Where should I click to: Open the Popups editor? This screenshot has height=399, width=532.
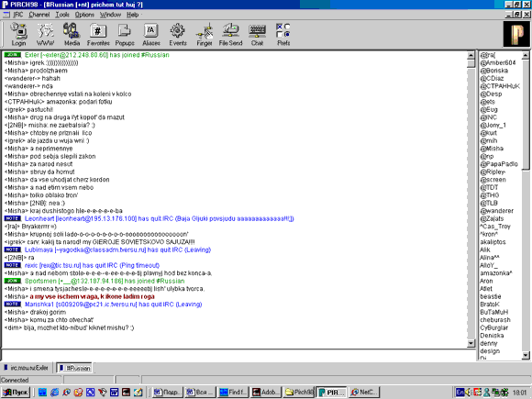pyautogui.click(x=125, y=35)
